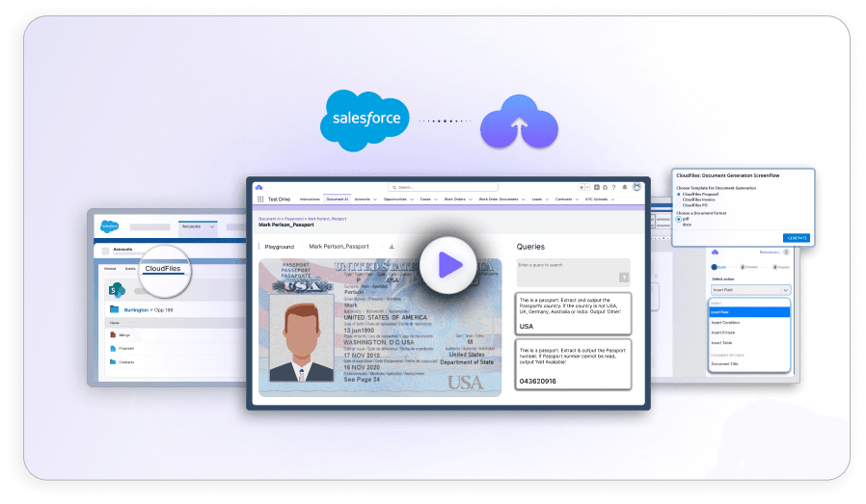Open the Related tab in left window
Viewport: 866px width, 504px height.
110,269
